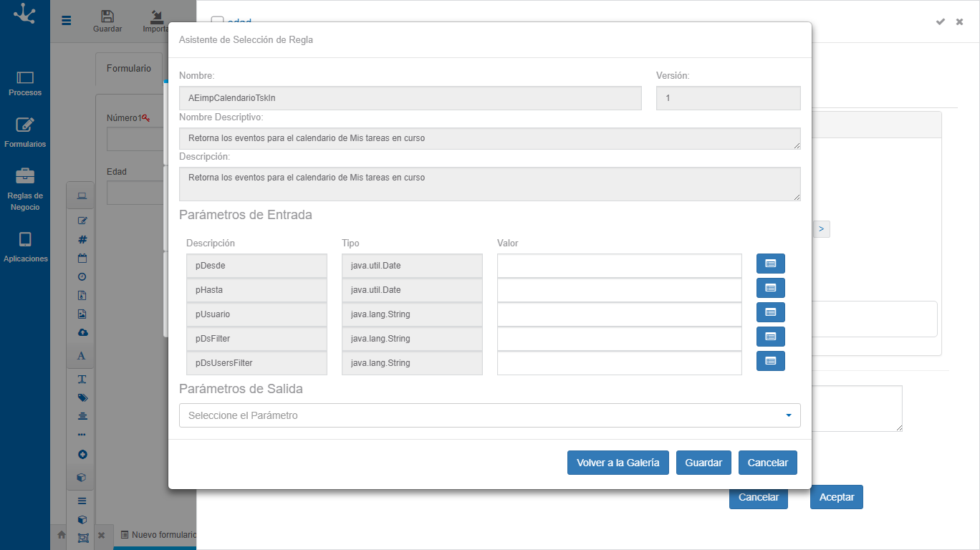This screenshot has width=980, height=550.
Task: Click the X close icon at top right
Action: 959,21
